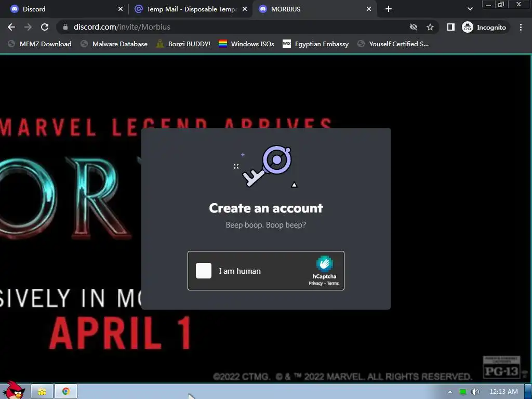Click the hCaptcha hand logo
Screen dimensions: 532x399
tap(324, 263)
